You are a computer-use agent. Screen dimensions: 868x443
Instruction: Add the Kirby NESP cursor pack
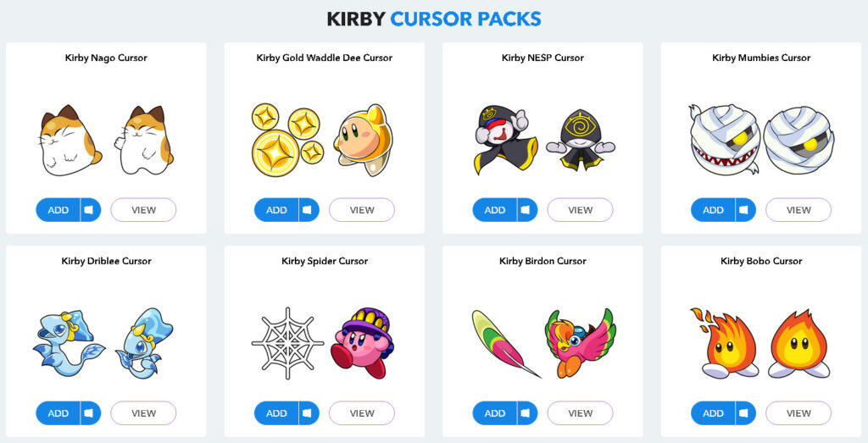[494, 210]
